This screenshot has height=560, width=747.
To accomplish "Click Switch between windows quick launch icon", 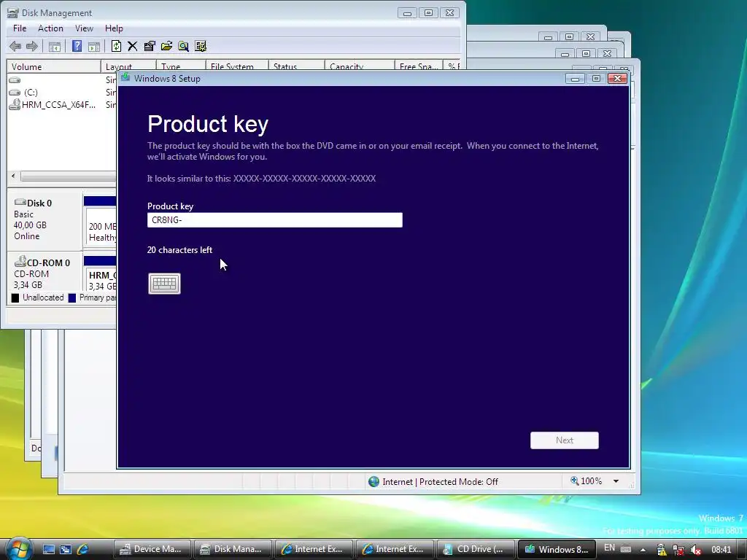I will (65, 549).
